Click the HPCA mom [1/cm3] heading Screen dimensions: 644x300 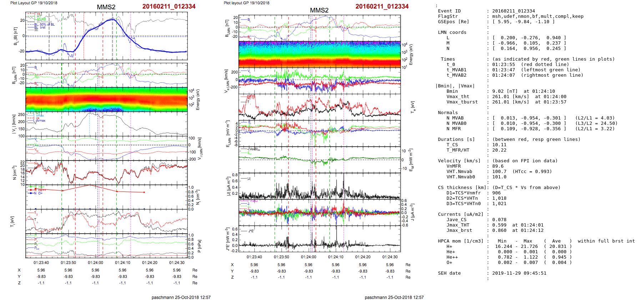[x=461, y=241]
